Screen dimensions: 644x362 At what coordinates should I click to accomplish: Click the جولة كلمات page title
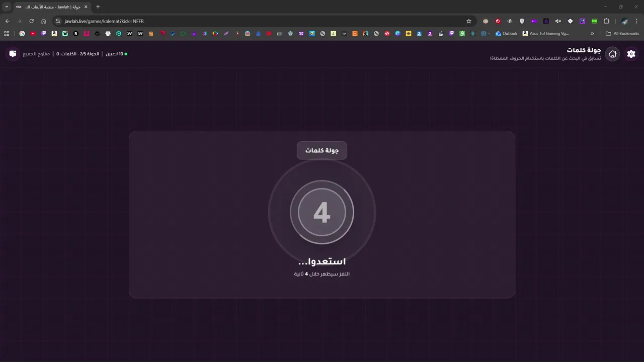[x=584, y=50]
